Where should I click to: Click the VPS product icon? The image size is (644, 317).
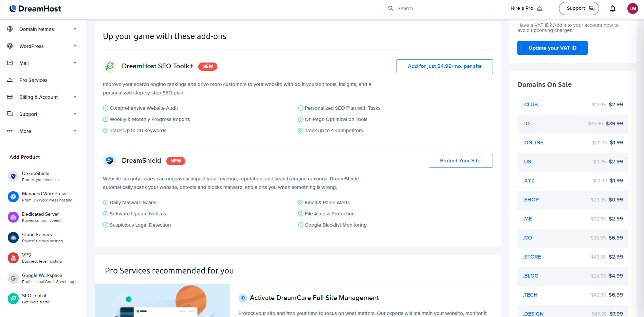[x=13, y=258]
